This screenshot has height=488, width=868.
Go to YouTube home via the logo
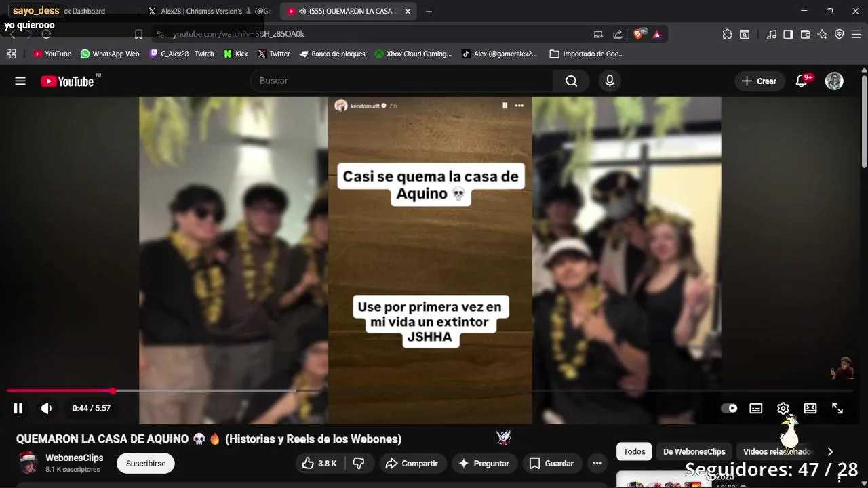pyautogui.click(x=67, y=81)
